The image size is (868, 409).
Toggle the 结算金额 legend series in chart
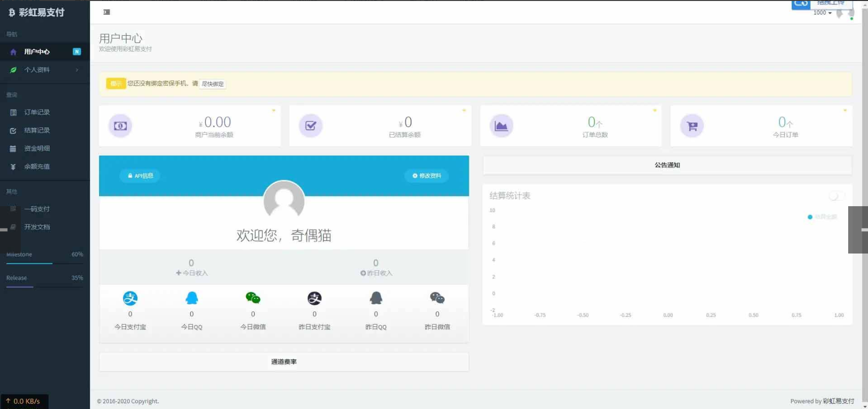pos(822,217)
